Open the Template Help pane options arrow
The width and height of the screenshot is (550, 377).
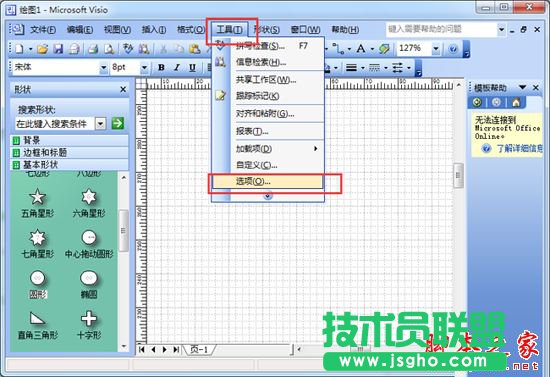coord(523,87)
